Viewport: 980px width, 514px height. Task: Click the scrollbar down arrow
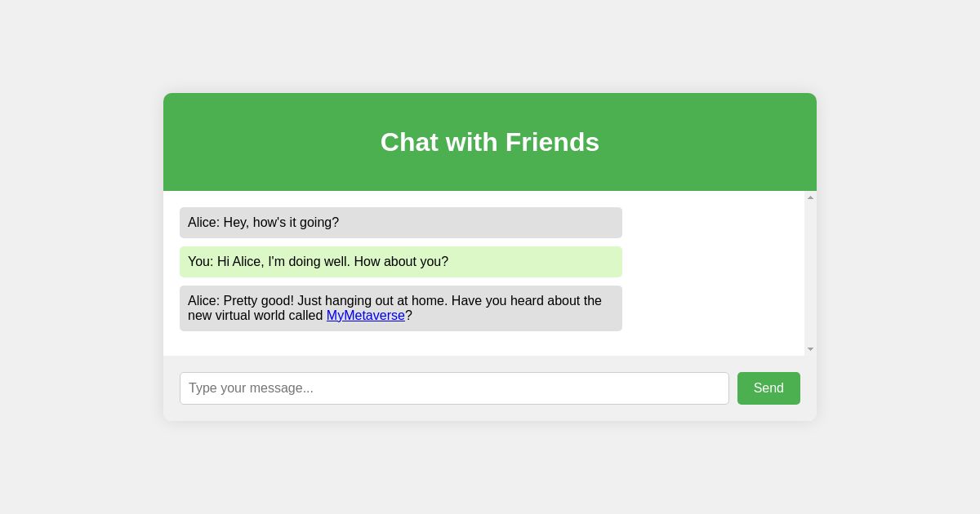click(809, 348)
